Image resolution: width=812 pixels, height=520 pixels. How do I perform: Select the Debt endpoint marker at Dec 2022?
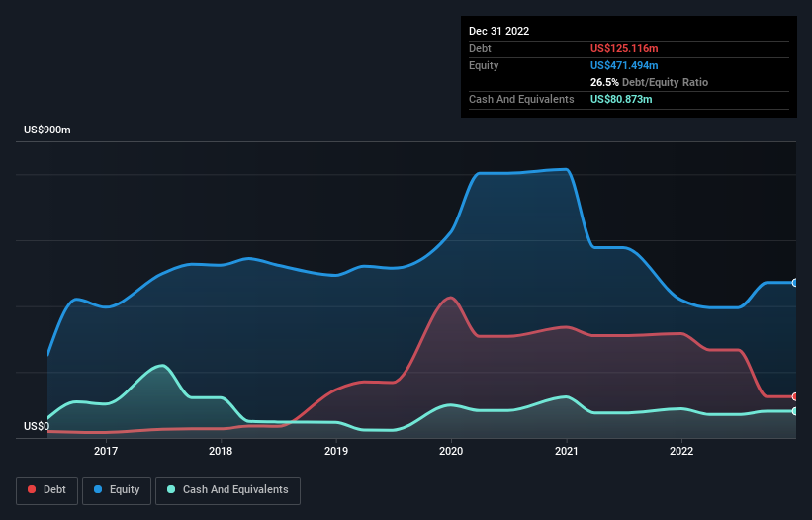[795, 396]
